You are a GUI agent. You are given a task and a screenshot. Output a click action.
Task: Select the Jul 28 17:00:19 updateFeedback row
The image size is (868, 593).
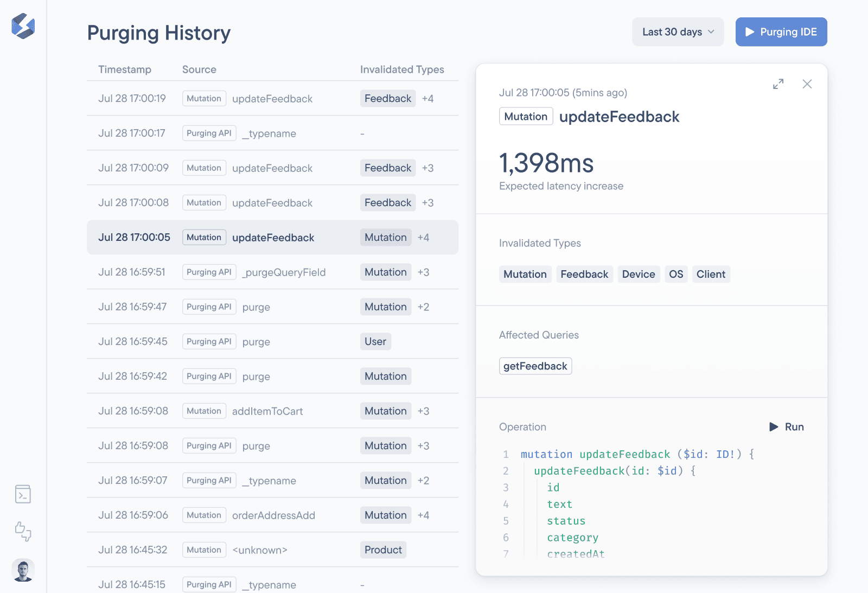(272, 99)
